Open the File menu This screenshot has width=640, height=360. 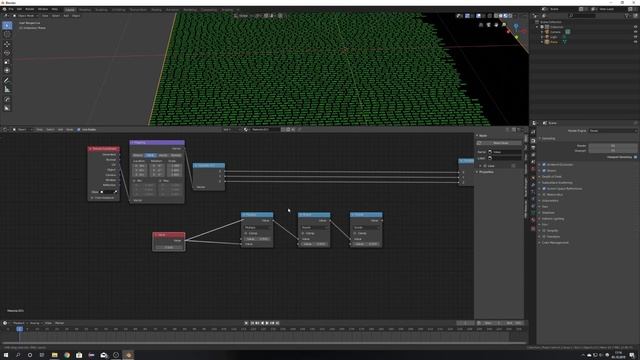click(11, 9)
